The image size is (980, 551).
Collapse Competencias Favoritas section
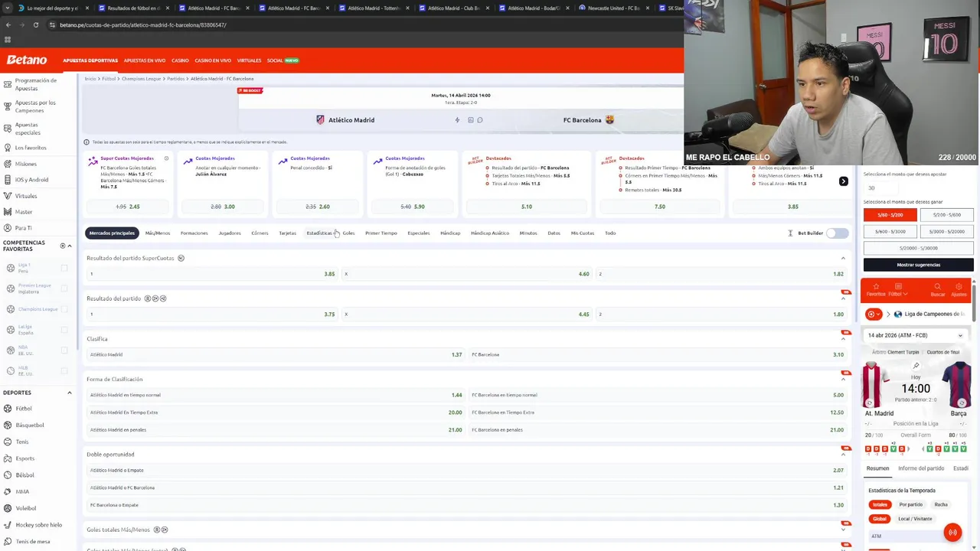(x=70, y=246)
